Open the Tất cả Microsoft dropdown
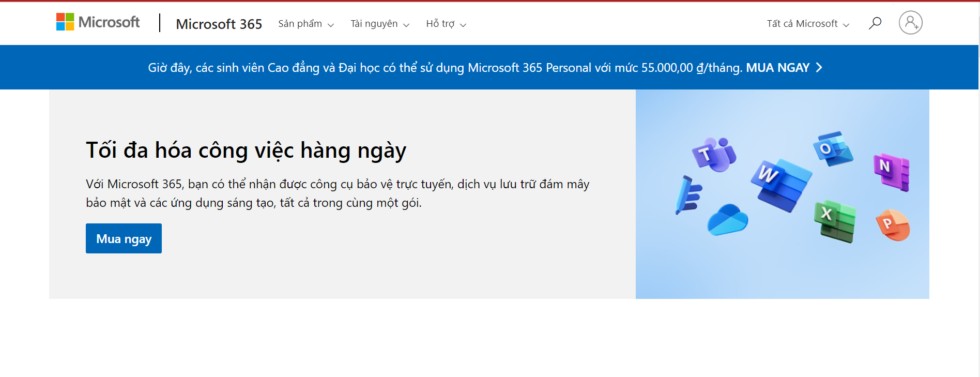This screenshot has height=377, width=980. tap(808, 24)
